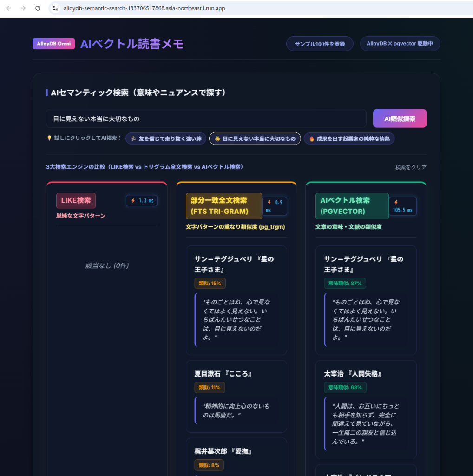Click the 単純な文字パターン subtitle

pyautogui.click(x=81, y=216)
